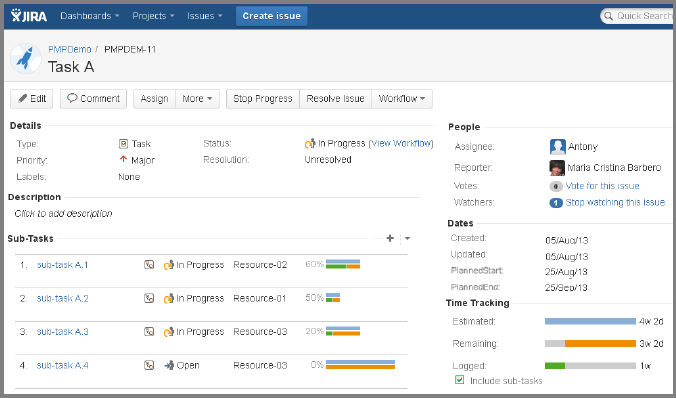Open sub-task A.1 link
This screenshot has height=398, width=676.
(x=63, y=265)
